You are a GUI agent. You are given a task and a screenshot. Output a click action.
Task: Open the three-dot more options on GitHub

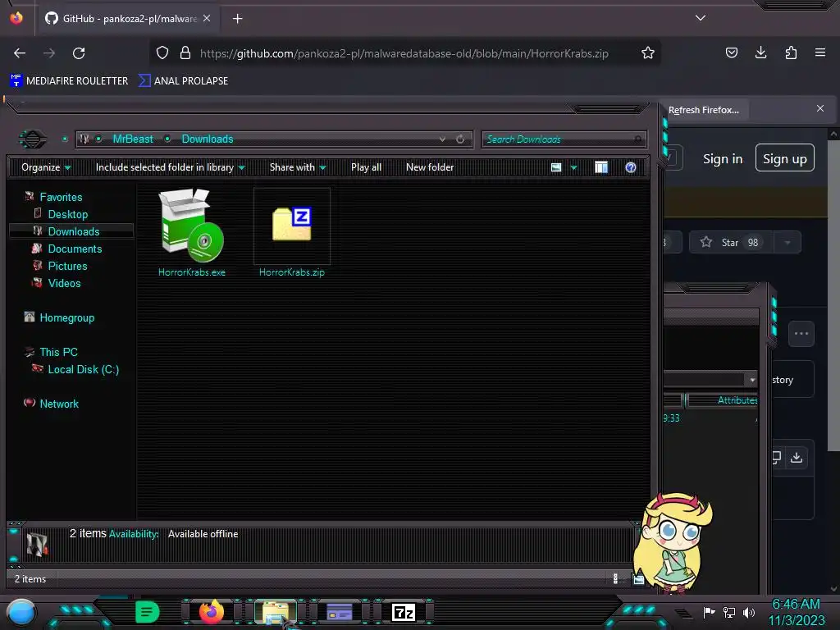tap(801, 334)
